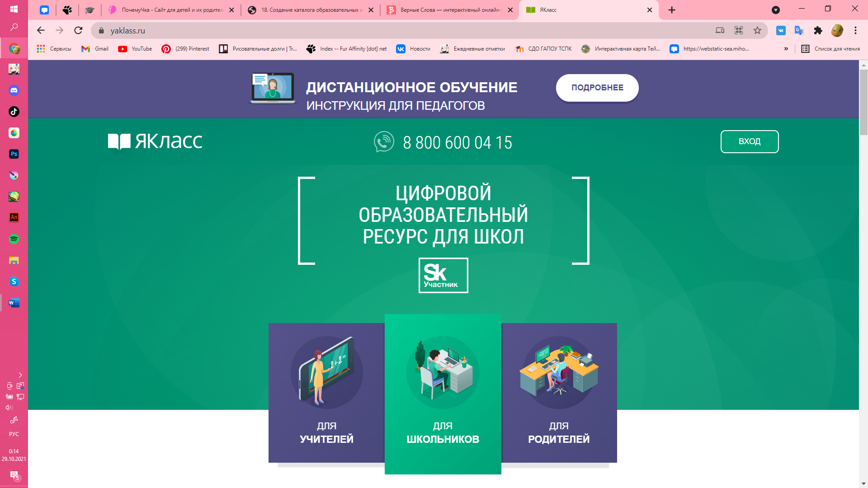Viewport: 868px width, 488px height.
Task: Open the tab search dropdown arrow
Action: tap(776, 10)
